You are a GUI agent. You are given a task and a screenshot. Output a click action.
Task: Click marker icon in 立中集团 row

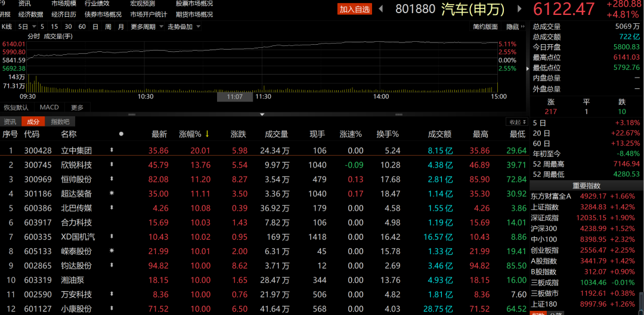pos(112,151)
